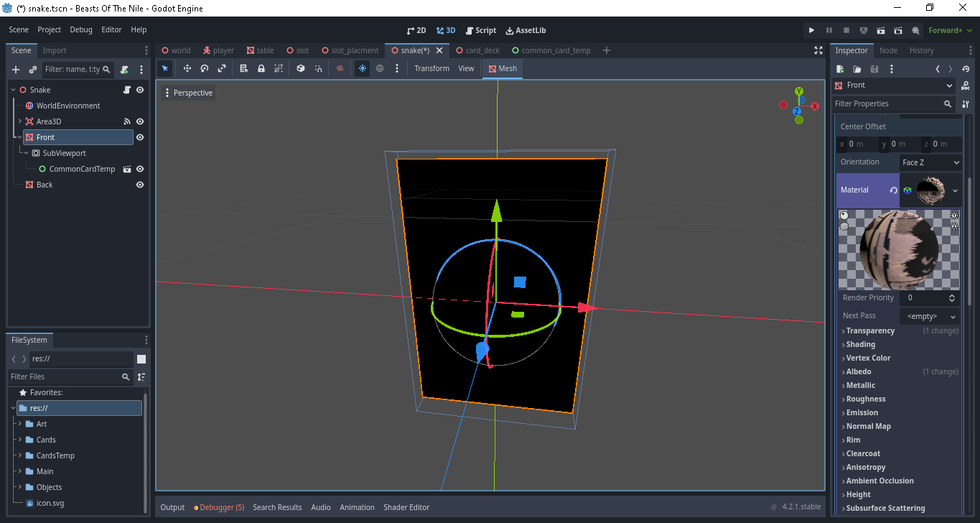
Task: Attach a script using the scroll-plus icon
Action: tap(124, 70)
